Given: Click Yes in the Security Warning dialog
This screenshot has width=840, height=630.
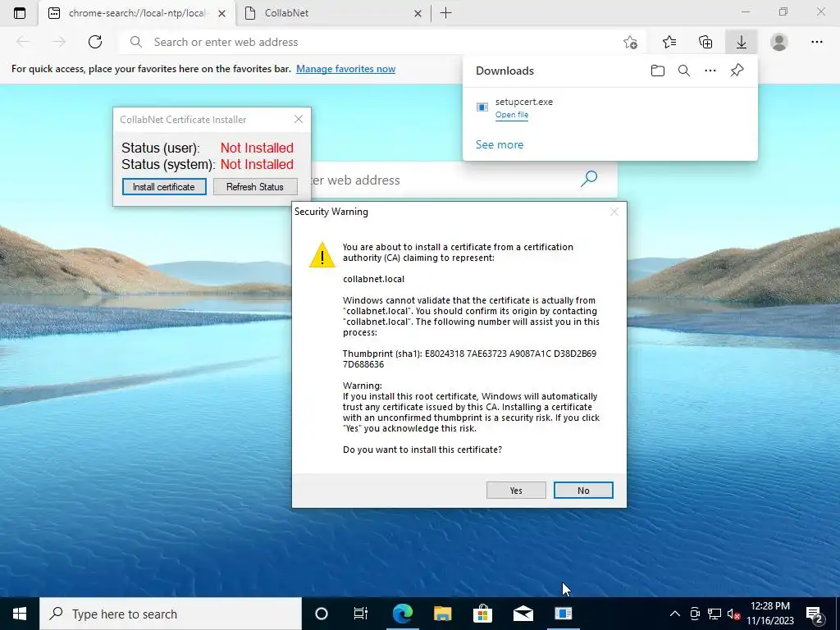Looking at the screenshot, I should point(516,491).
